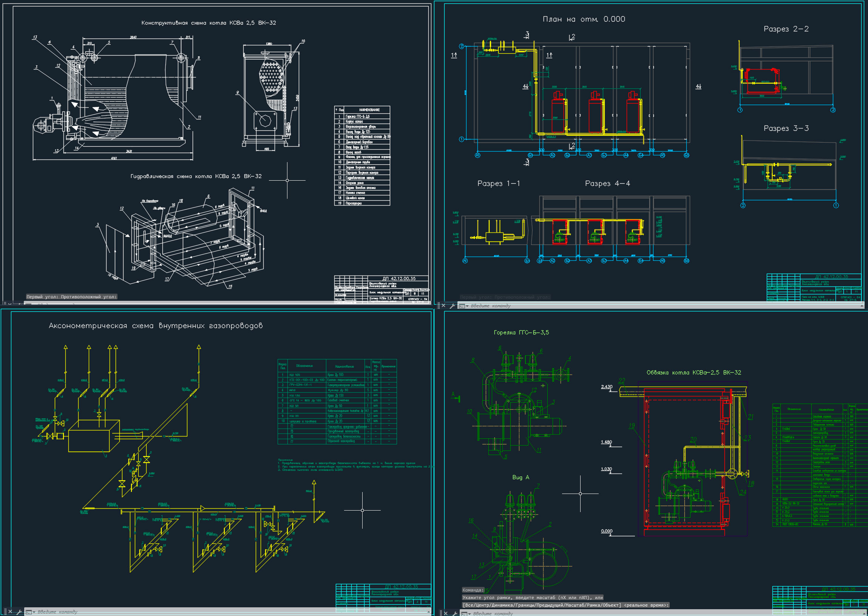Click the 'Первый угол: Противоположный угол:' prompt in the boiler viewport
Image resolution: width=868 pixels, height=616 pixels.
[72, 297]
